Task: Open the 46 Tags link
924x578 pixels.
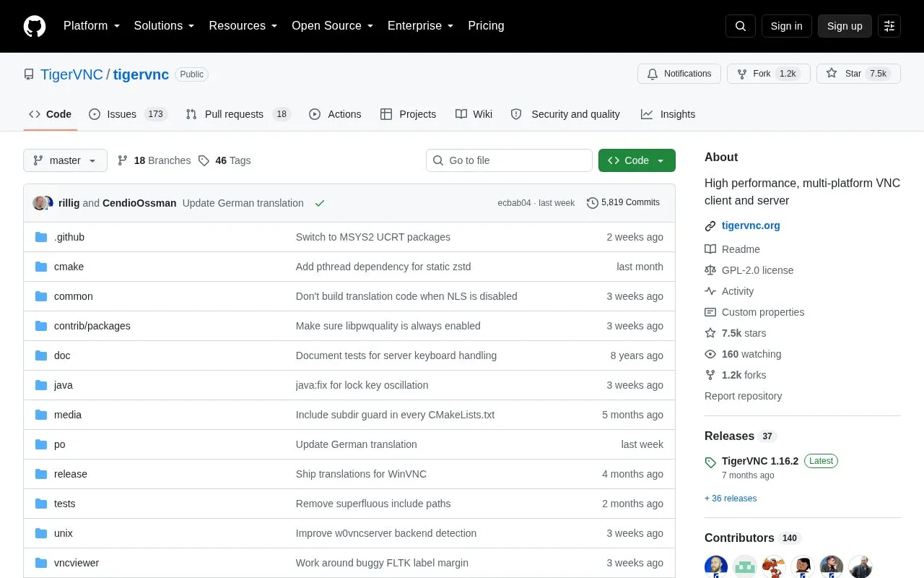Action: (x=225, y=160)
